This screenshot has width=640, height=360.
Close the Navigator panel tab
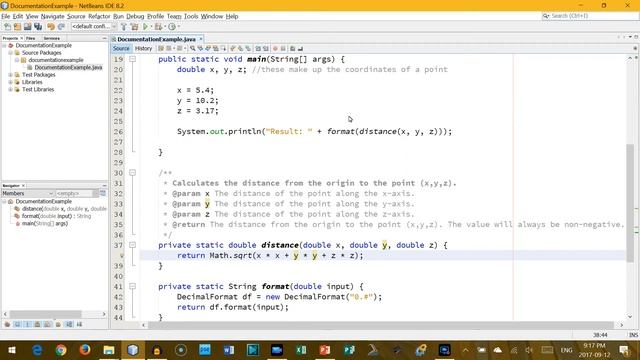pos(23,186)
